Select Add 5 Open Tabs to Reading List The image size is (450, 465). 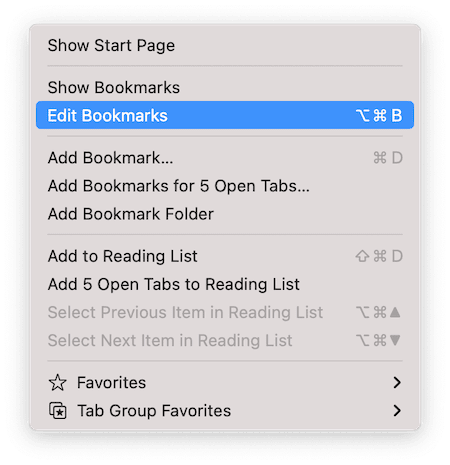click(225, 284)
